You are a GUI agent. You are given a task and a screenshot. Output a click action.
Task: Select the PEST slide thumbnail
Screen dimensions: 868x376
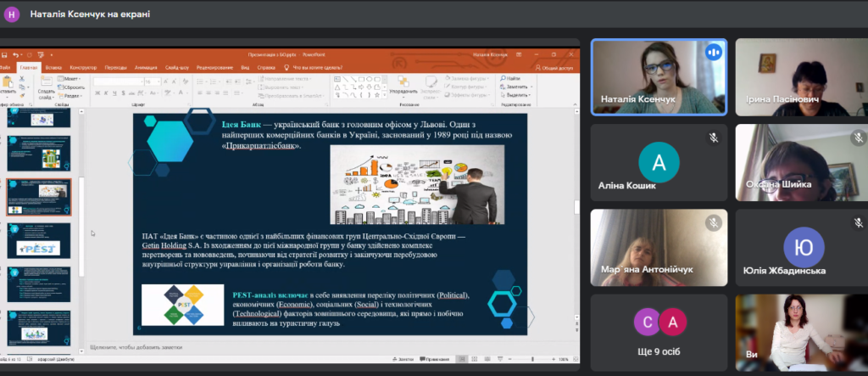point(39,241)
